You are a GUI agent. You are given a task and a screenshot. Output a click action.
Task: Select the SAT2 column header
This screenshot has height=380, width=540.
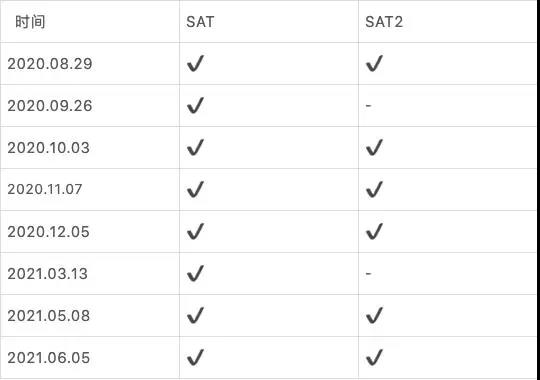point(384,22)
